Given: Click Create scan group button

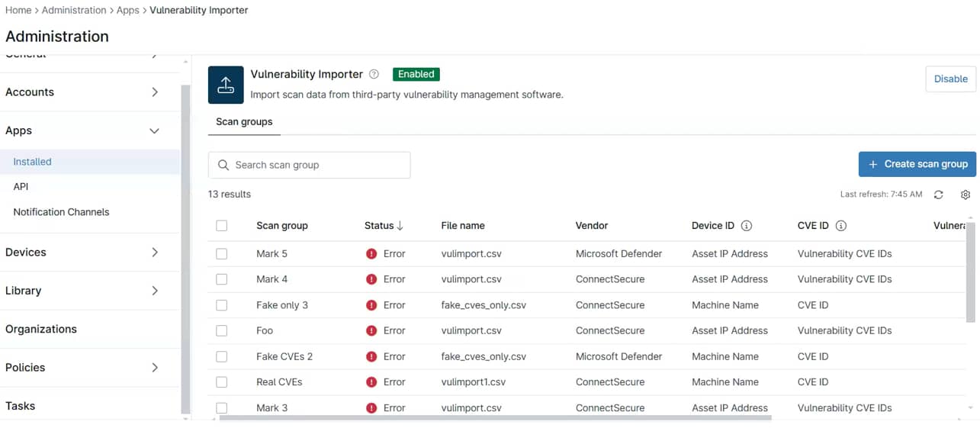Looking at the screenshot, I should click(917, 164).
